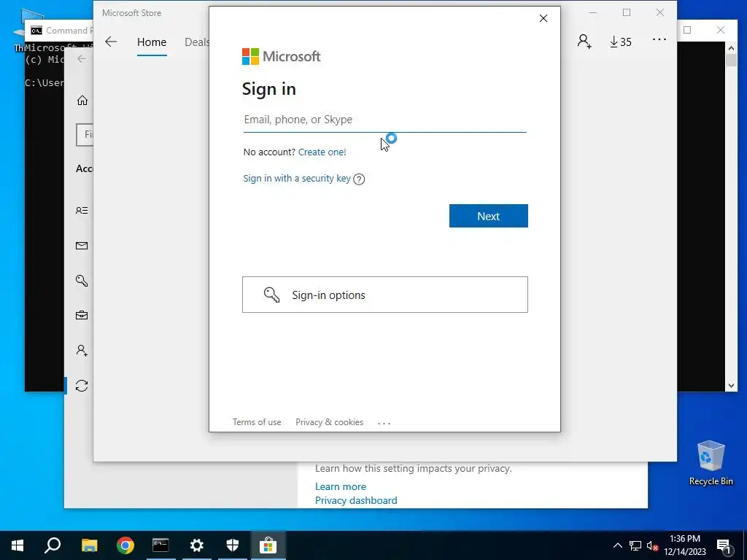Open Sync your settings icon

(x=82, y=385)
